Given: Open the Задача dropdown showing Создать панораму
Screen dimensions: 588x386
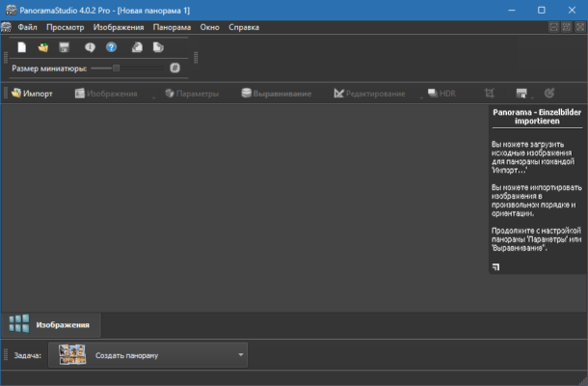Looking at the screenshot, I should [x=148, y=355].
